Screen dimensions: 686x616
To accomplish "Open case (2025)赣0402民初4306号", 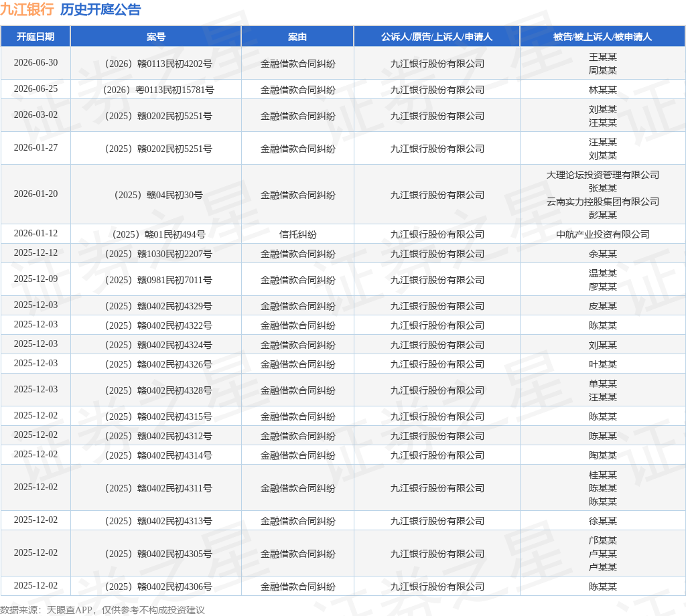I will click(x=158, y=587).
